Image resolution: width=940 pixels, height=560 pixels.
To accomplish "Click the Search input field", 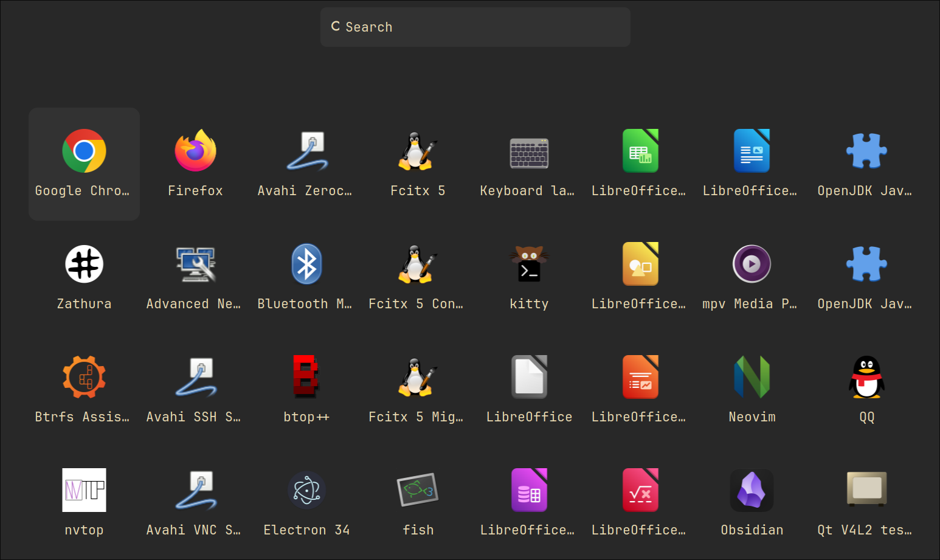I will click(475, 27).
